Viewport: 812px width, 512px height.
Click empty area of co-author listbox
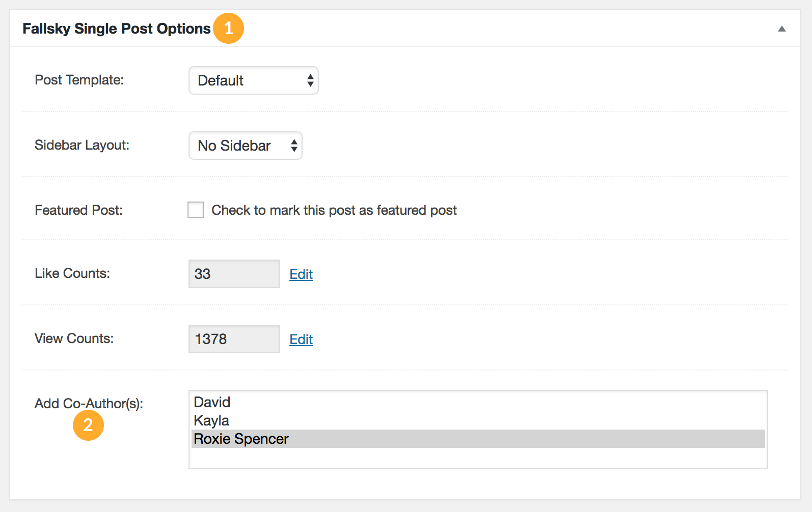pos(478,458)
